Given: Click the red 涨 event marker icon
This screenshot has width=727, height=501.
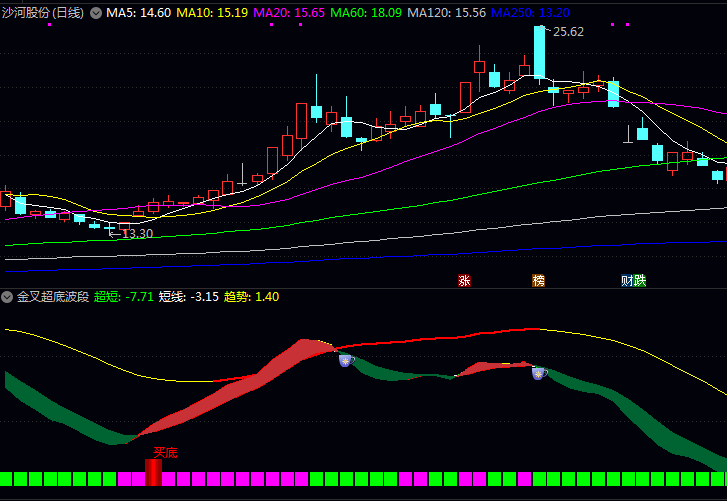Looking at the screenshot, I should click(464, 281).
